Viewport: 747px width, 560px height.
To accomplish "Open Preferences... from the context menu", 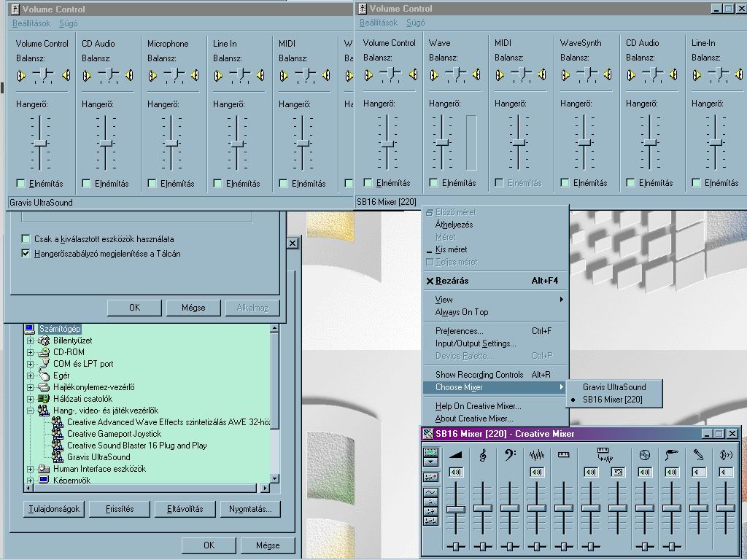I will [x=496, y=331].
